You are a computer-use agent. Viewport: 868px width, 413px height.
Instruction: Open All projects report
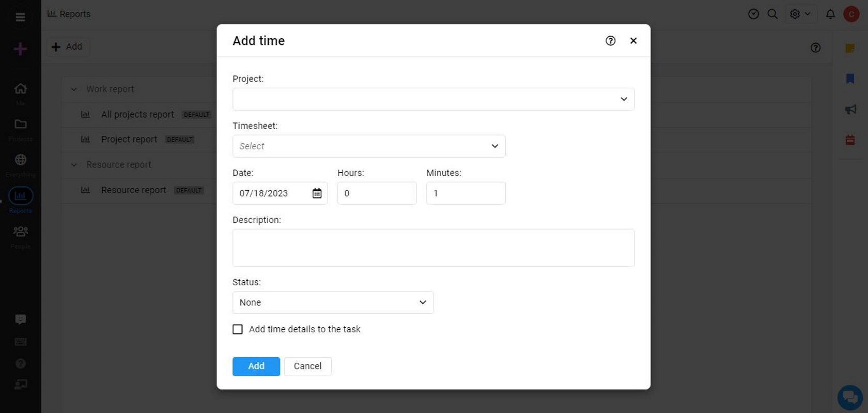pos(137,115)
